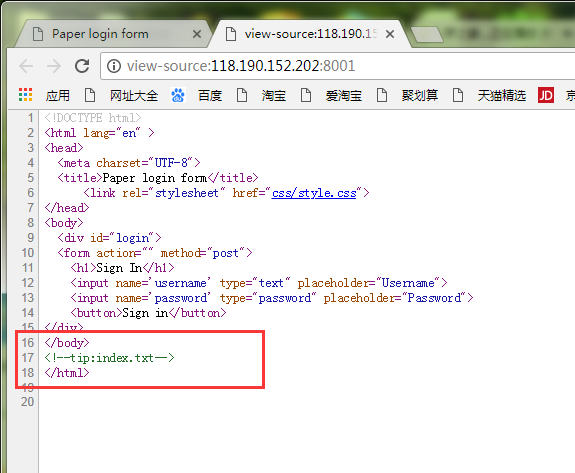Viewport: 575px width, 473px height.
Task: Open a new tab button
Action: (427, 34)
